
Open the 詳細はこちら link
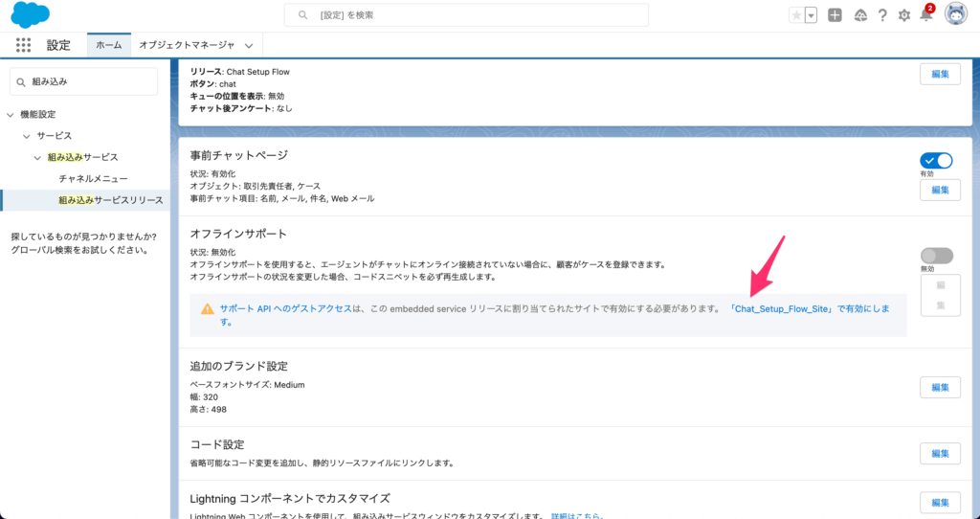pyautogui.click(x=577, y=516)
